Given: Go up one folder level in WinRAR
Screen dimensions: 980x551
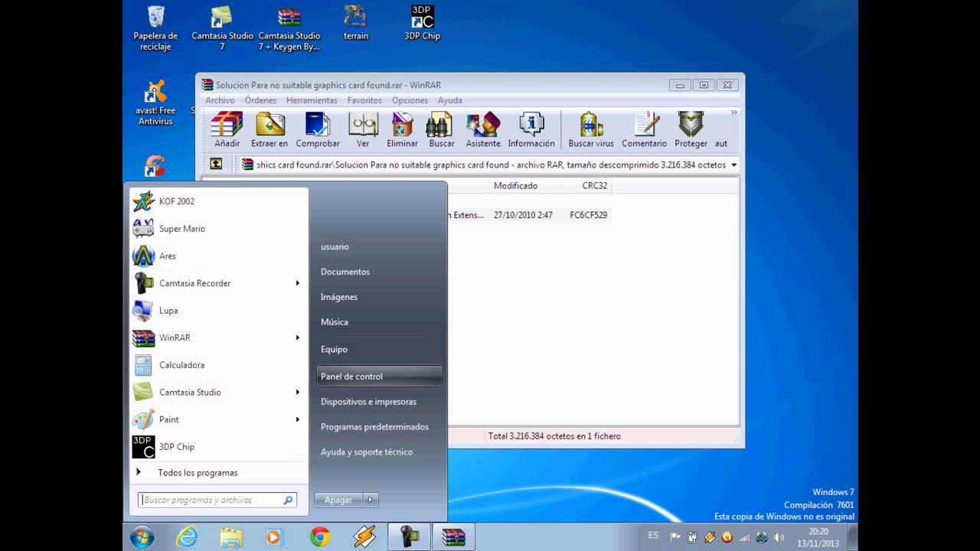Looking at the screenshot, I should pyautogui.click(x=216, y=164).
